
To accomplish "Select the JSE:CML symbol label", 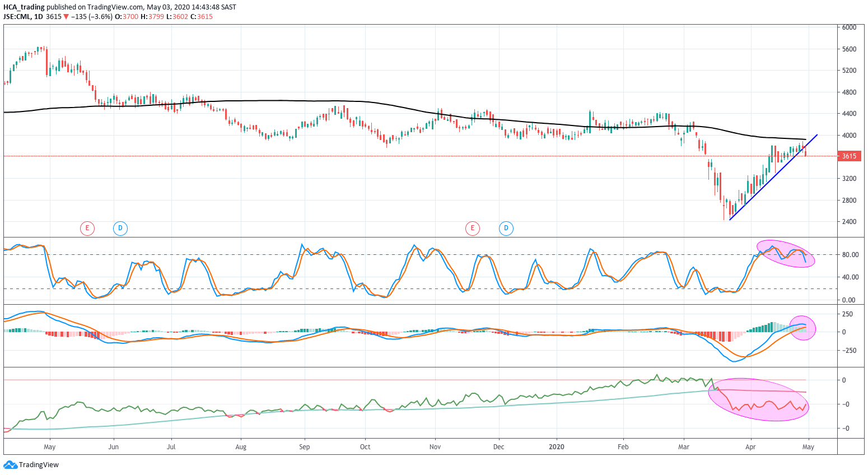I will [17, 16].
